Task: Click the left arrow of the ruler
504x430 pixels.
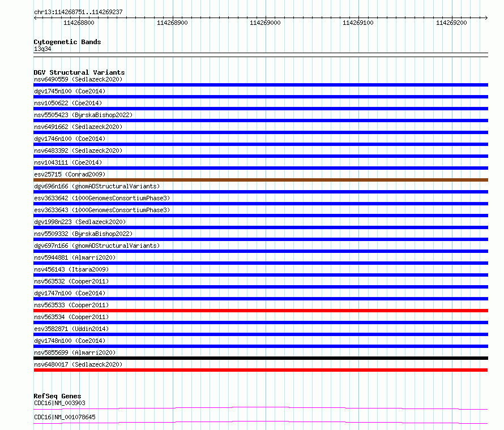Action: coord(35,18)
